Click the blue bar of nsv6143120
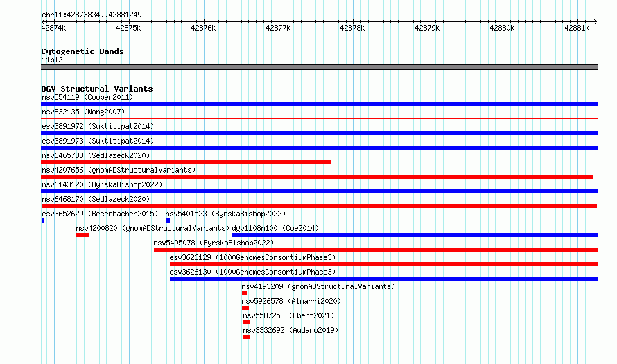 pyautogui.click(x=319, y=191)
